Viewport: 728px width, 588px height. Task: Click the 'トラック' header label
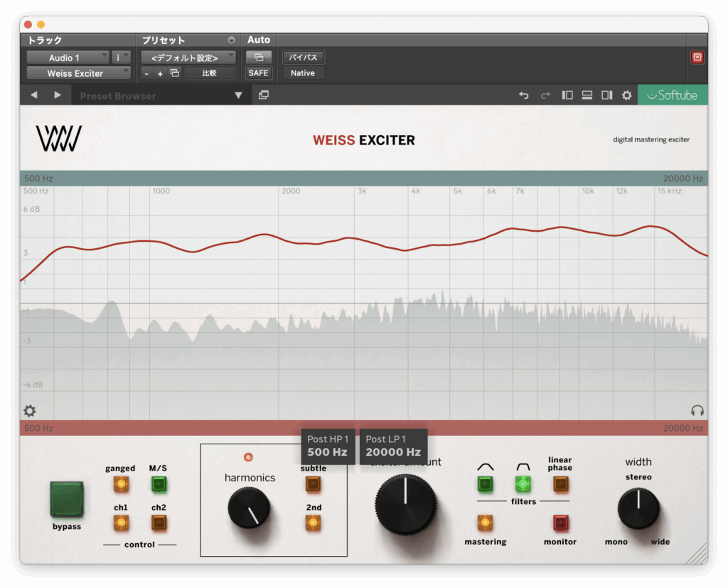pos(45,41)
